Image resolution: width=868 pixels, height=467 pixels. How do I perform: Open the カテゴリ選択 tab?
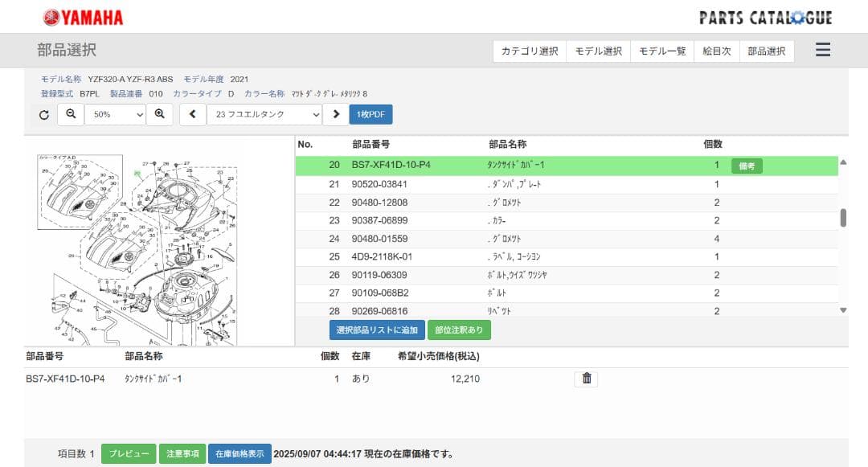pyautogui.click(x=530, y=51)
